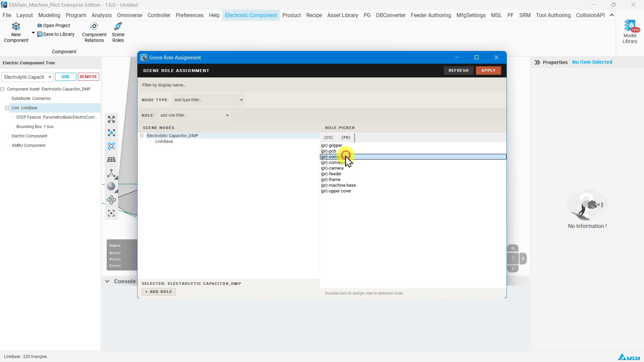The height and width of the screenshot is (362, 644).
Task: Activate the zoom-region magnifier icon
Action: coord(111,146)
